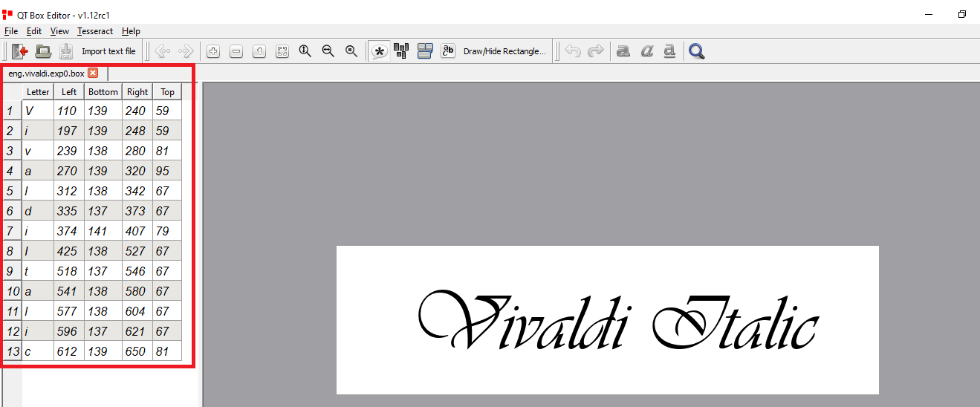The image size is (980, 407).
Task: Click the Right column header
Action: (137, 92)
